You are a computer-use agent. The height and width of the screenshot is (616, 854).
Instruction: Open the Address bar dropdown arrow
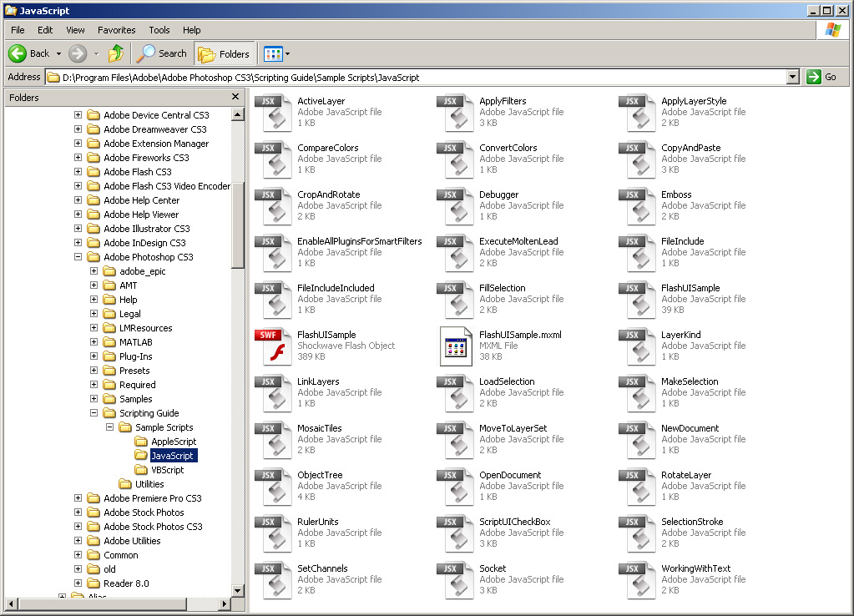coord(793,78)
